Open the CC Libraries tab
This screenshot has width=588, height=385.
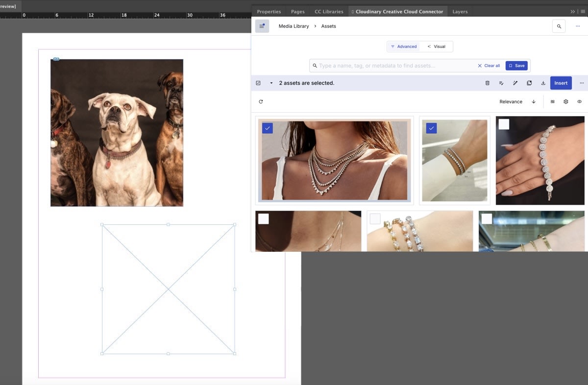point(328,11)
